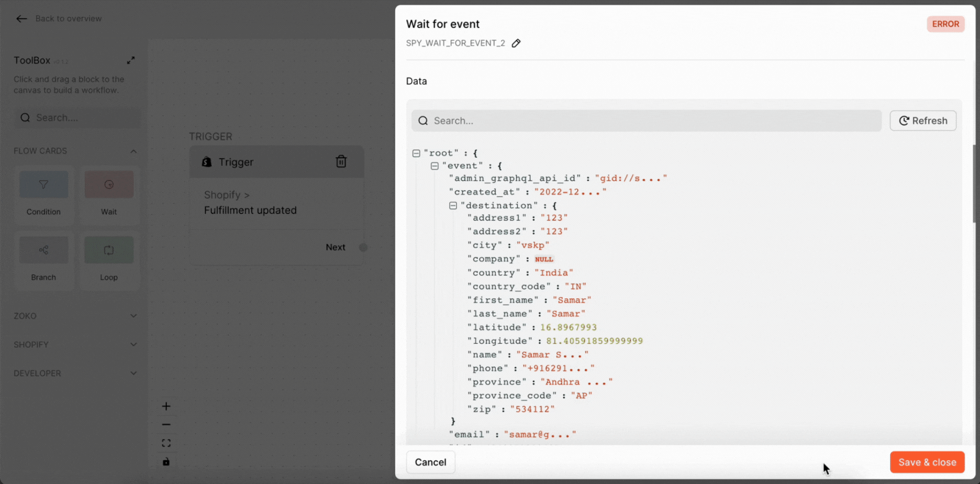Viewport: 980px width, 484px height.
Task: Zoom in the canvas with plus icon
Action: 166,406
